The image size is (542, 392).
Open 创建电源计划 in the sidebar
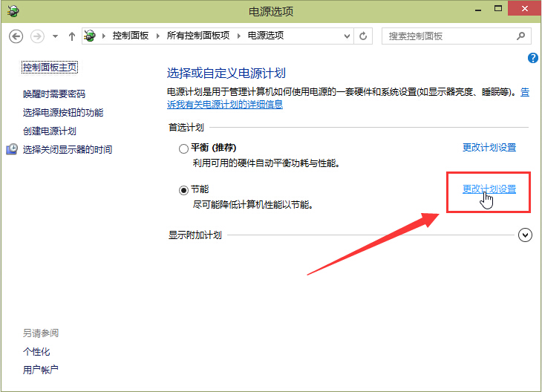(50, 131)
